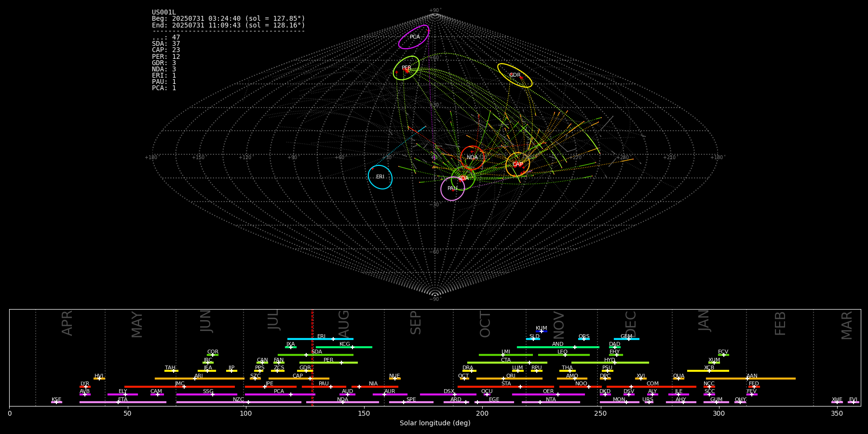Click the End timestamp line
The width and height of the screenshot is (868, 434).
pyautogui.click(x=229, y=25)
